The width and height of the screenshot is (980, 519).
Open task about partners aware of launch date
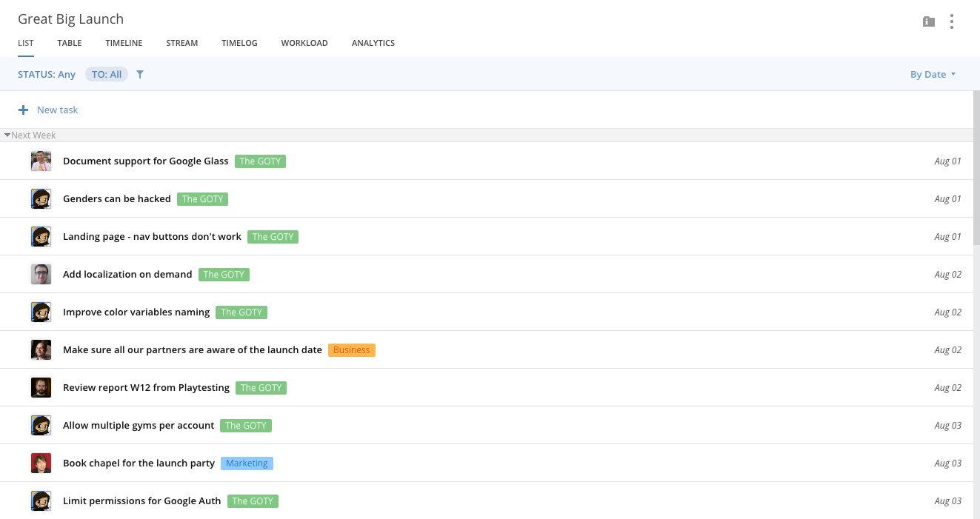click(193, 349)
